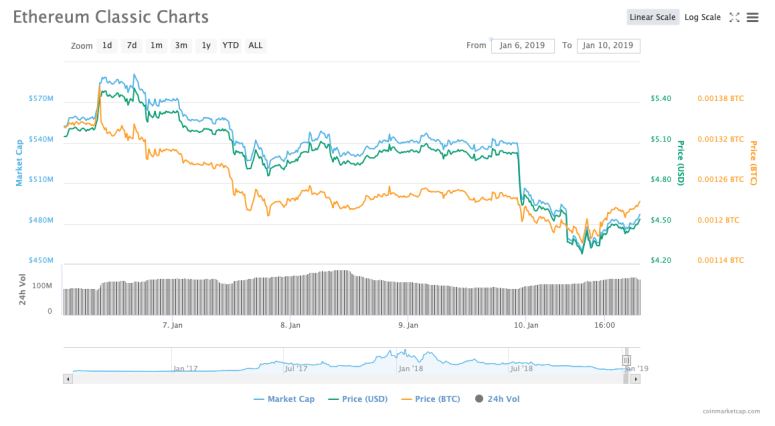Set zoom to 1y
This screenshot has width=775, height=426.
206,45
